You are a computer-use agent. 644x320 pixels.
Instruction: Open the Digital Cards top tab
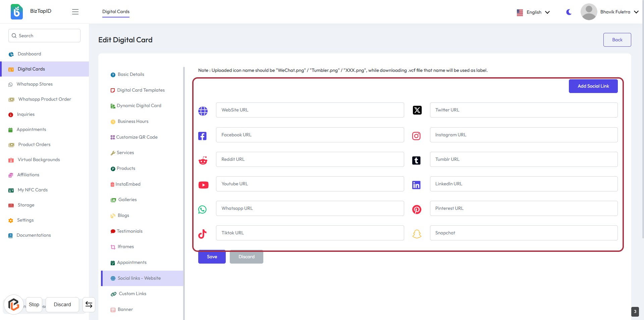coord(116,12)
